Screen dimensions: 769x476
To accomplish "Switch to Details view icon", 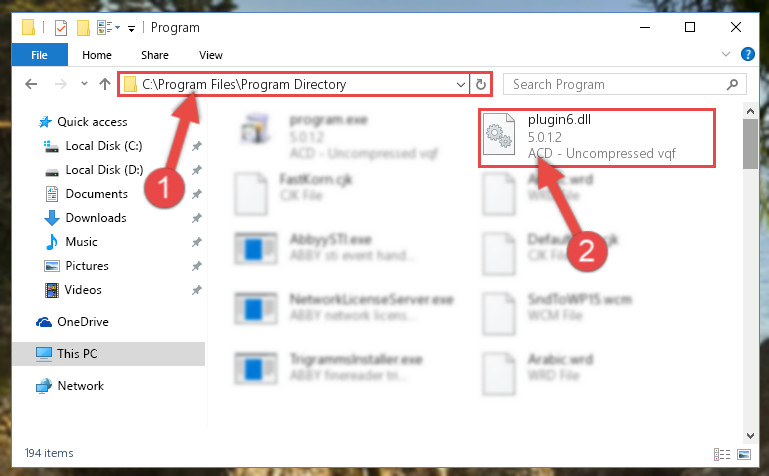I will click(722, 454).
